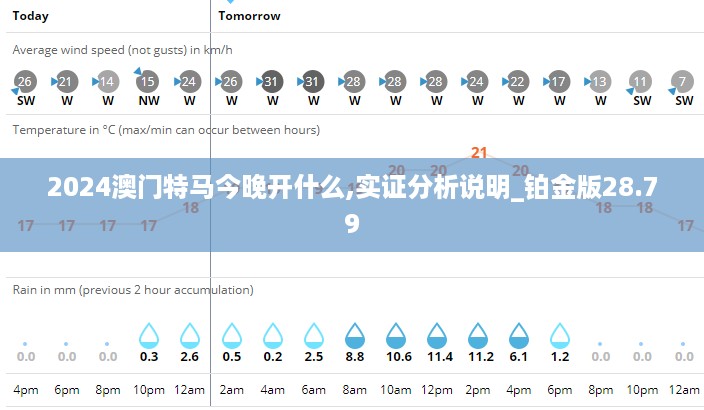Viewport: 704px width, 410px height.
Task: Select the 1.2 mm raindrop icon
Action: tap(560, 335)
